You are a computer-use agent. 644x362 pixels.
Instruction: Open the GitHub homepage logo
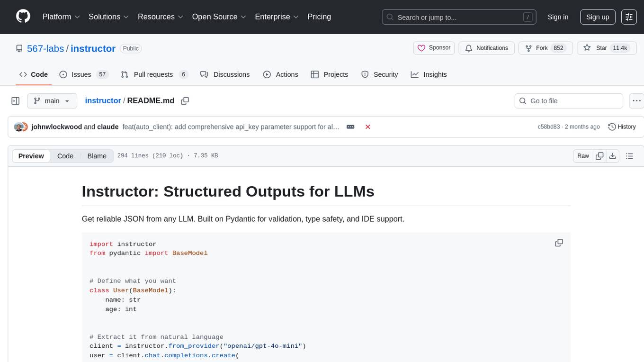click(23, 17)
